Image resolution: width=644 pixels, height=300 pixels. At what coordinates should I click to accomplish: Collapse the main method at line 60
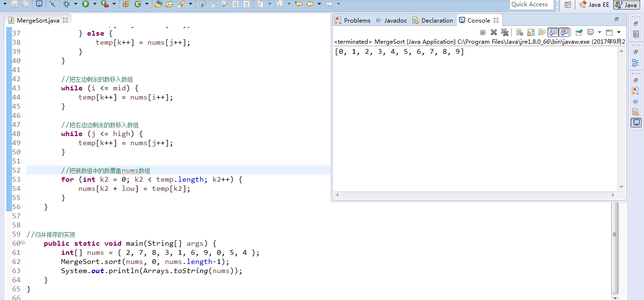click(23, 243)
